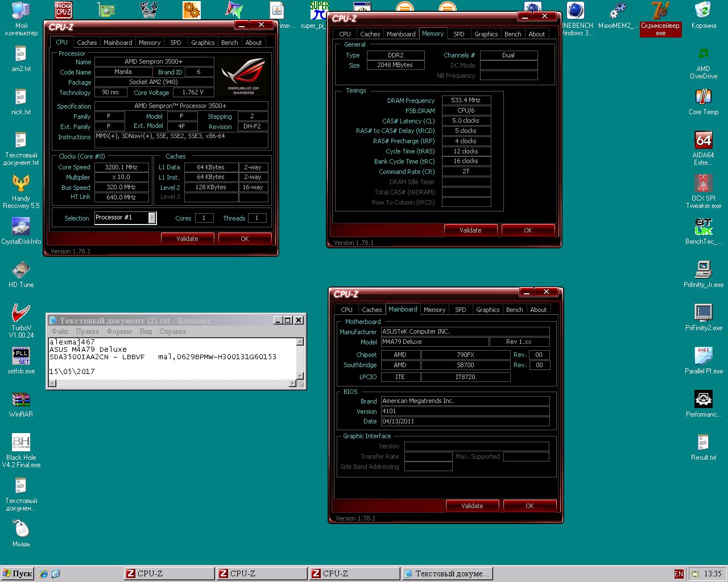Viewport: 728px width, 582px height.
Task: Open Файл menu in Notepad
Action: tap(60, 331)
